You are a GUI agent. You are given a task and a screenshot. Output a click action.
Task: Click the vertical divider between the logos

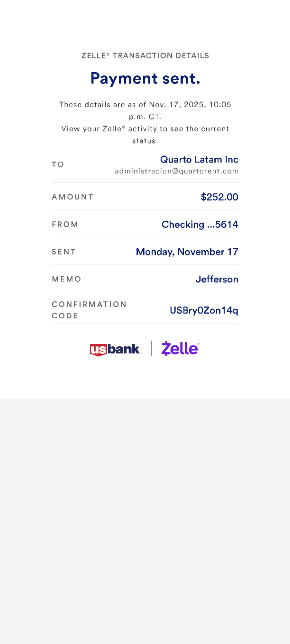[151, 348]
